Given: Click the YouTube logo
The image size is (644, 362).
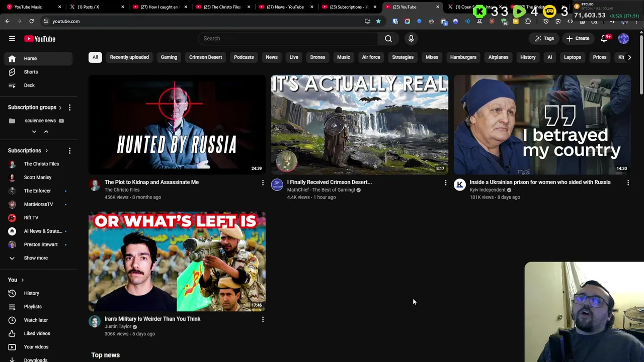Looking at the screenshot, I should [x=40, y=39].
